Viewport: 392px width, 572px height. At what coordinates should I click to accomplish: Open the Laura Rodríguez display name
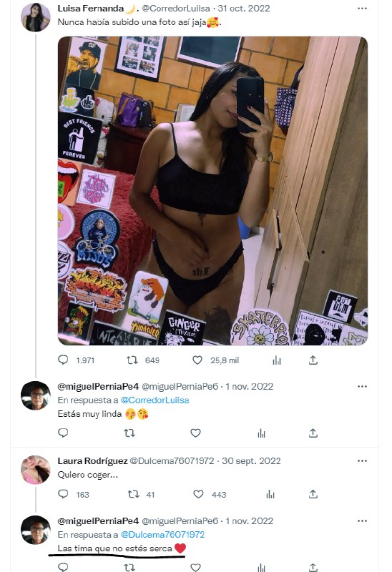(93, 460)
